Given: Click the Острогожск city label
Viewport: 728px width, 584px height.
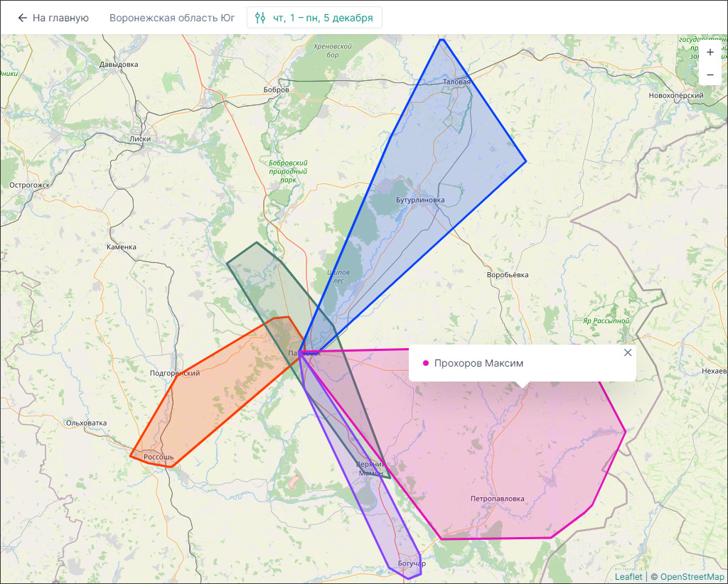Looking at the screenshot, I should (x=30, y=185).
